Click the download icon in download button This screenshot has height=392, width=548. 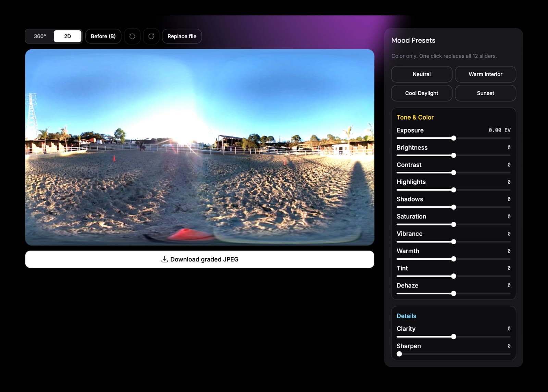point(164,259)
